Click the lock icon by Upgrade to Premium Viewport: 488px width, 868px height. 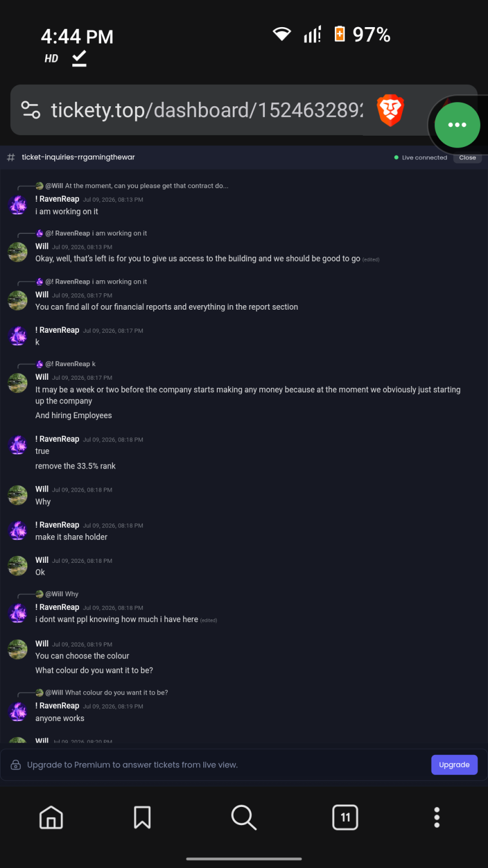point(16,765)
